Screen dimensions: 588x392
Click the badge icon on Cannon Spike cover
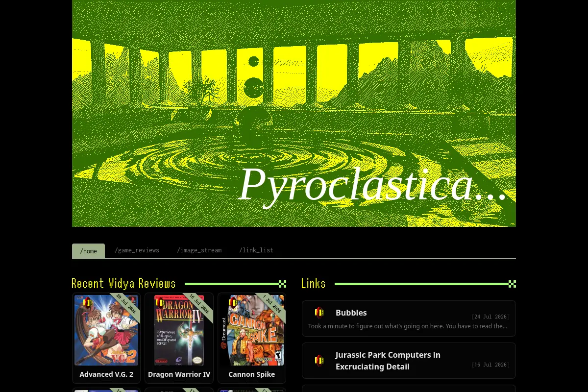pyautogui.click(x=233, y=303)
